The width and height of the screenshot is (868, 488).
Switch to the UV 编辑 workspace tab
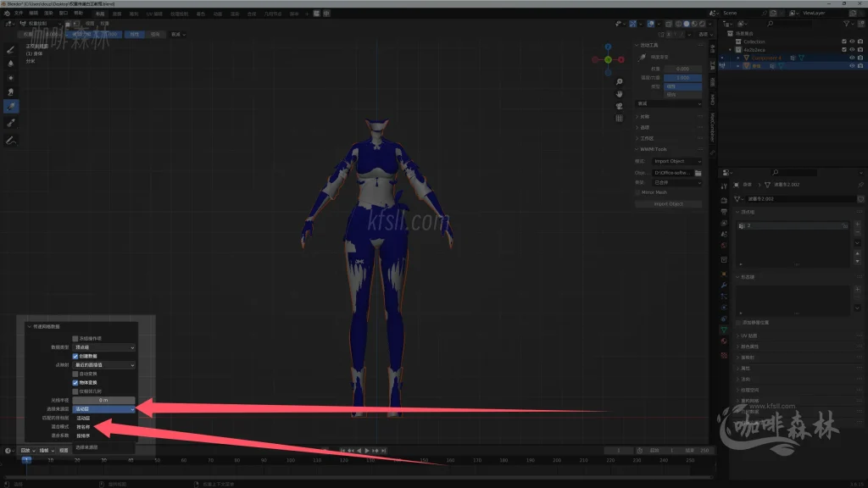154,14
